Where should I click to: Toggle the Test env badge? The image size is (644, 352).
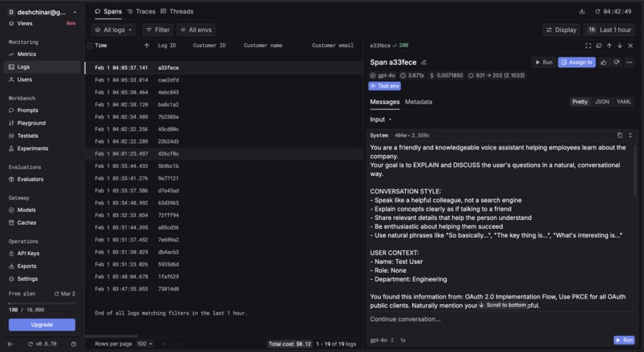385,86
